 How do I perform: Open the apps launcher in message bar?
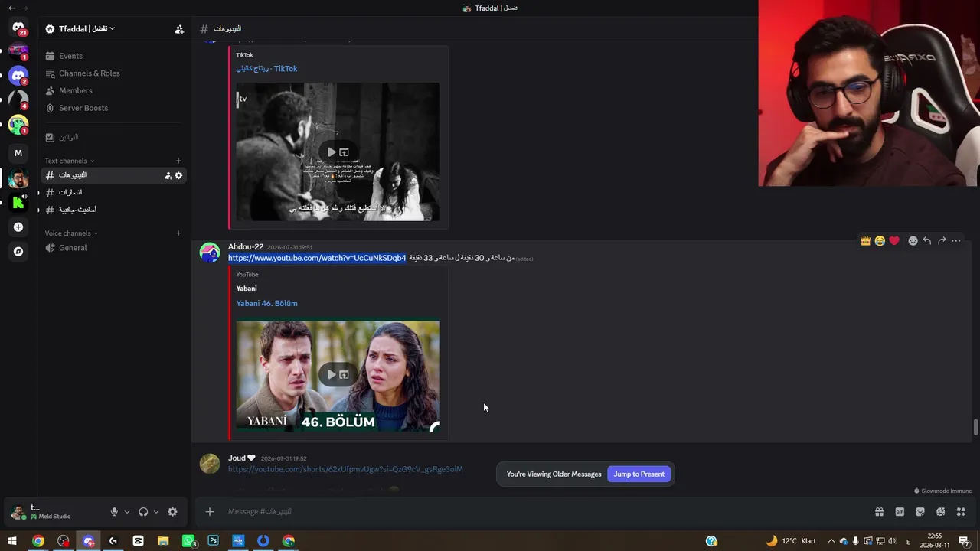tap(961, 512)
